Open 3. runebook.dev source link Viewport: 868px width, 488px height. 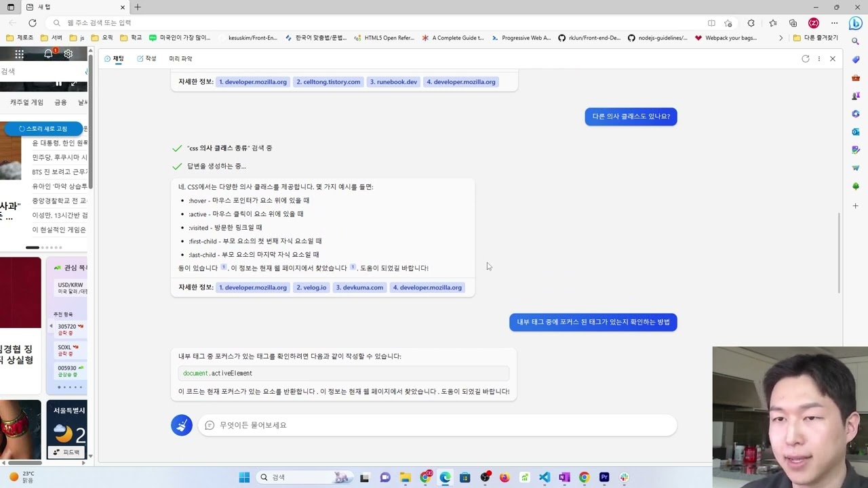pos(393,82)
